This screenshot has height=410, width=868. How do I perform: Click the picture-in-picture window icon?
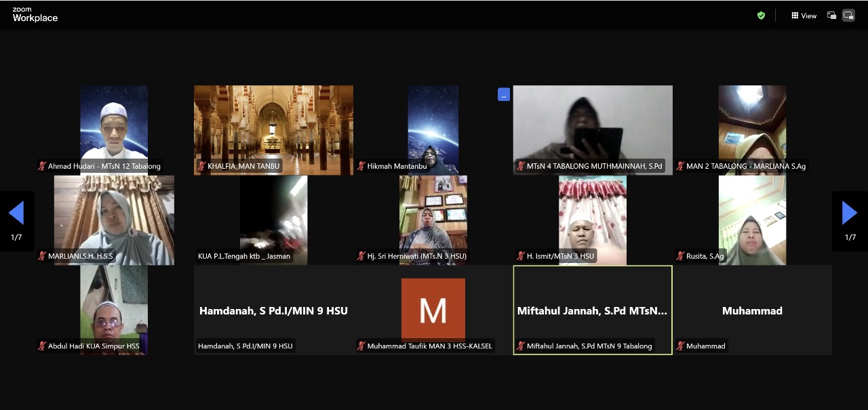831,16
